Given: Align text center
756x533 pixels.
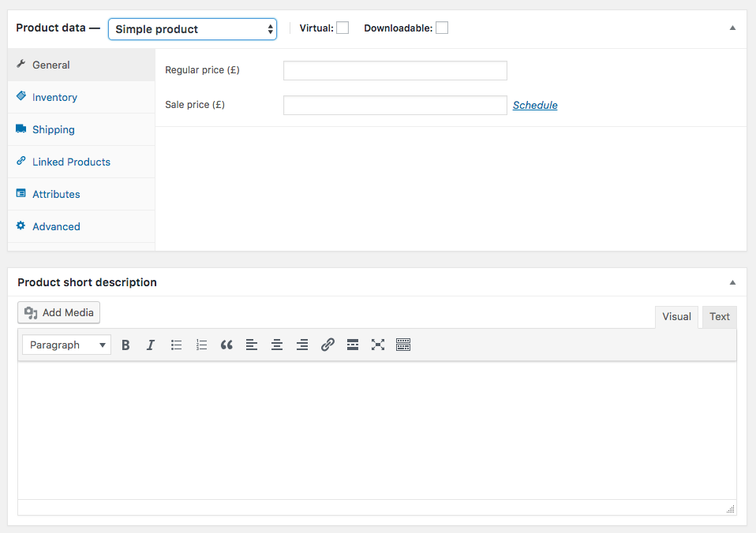Looking at the screenshot, I should tap(277, 345).
